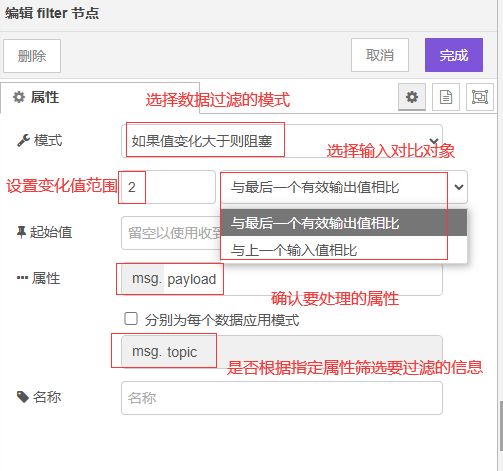
Task: Click the gear icon in 属性 tab
Action: pyautogui.click(x=19, y=97)
